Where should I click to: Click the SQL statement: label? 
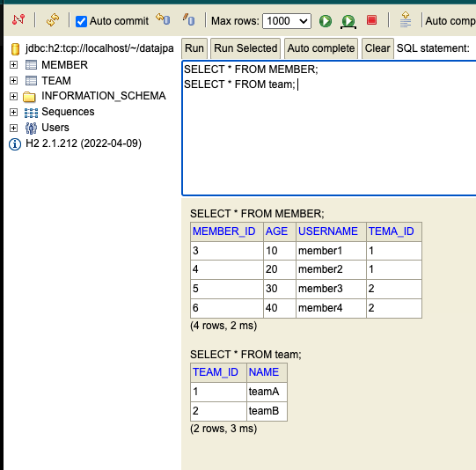433,48
